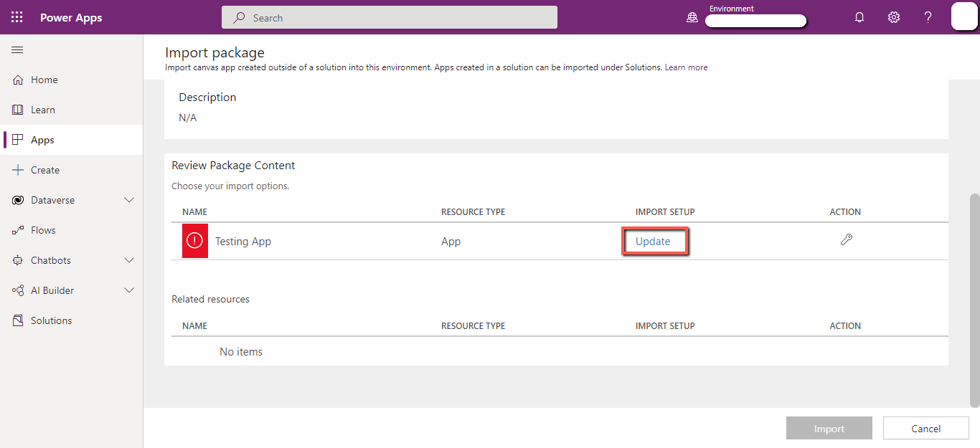
Task: Click the Chatbots icon
Action: tap(18, 260)
